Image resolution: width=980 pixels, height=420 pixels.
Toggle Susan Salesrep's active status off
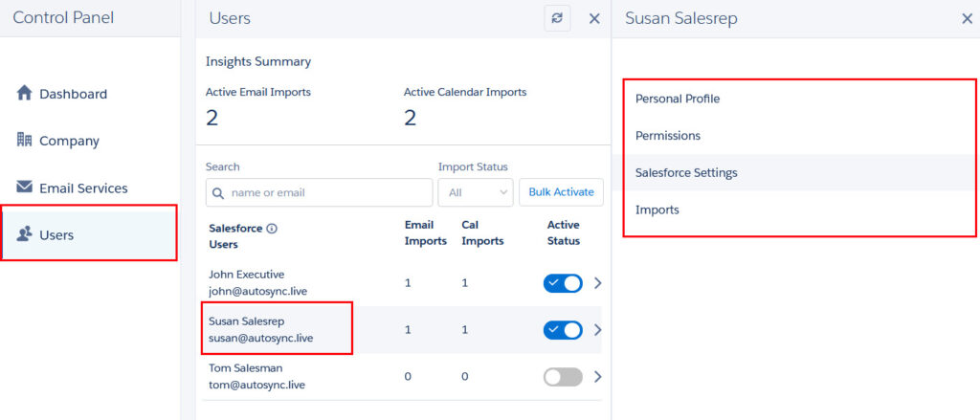click(563, 330)
